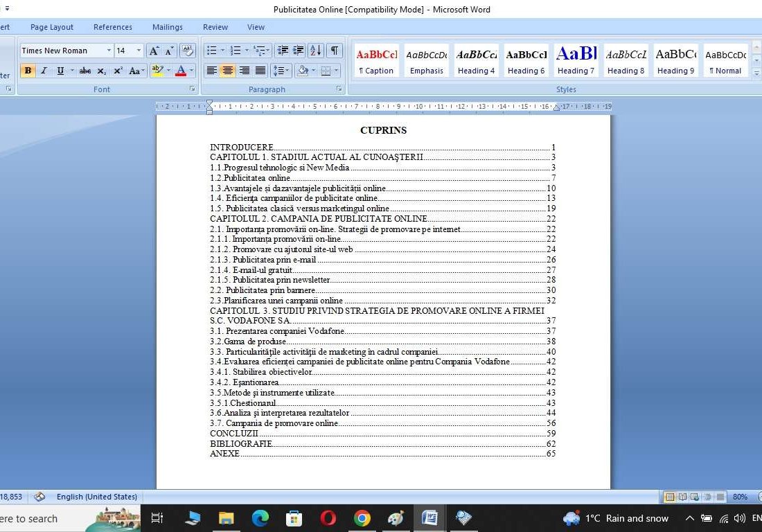762x532 pixels.
Task: Open Google Chrome from the taskbar
Action: 362,518
